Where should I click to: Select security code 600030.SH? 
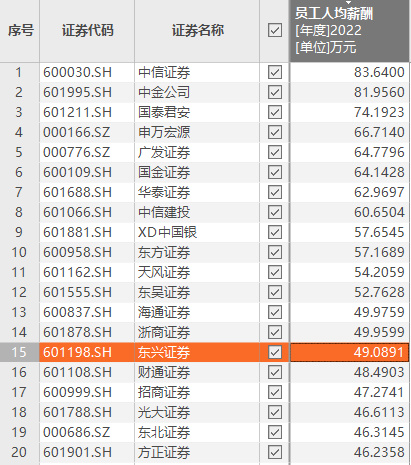(77, 72)
